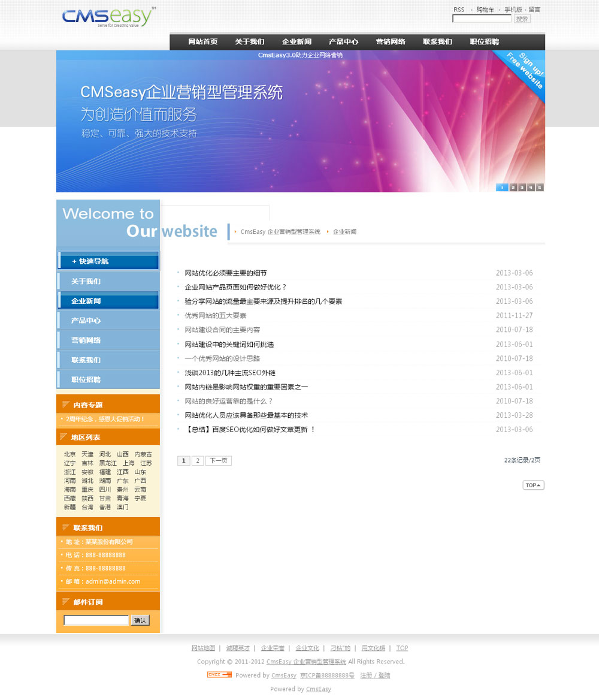Open the RSS link in header
This screenshot has height=700, width=599.
(459, 10)
